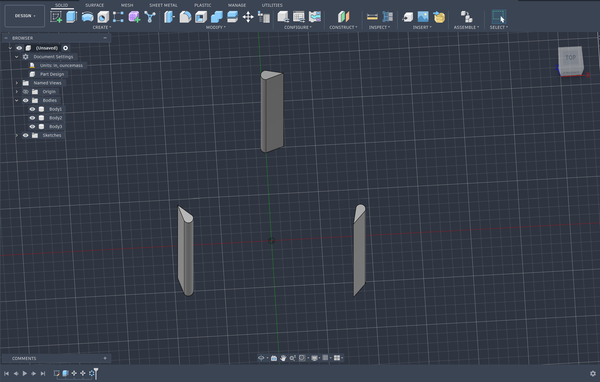Image resolution: width=600 pixels, height=382 pixels.
Task: Click the Interference inspect icon
Action: coord(388,17)
